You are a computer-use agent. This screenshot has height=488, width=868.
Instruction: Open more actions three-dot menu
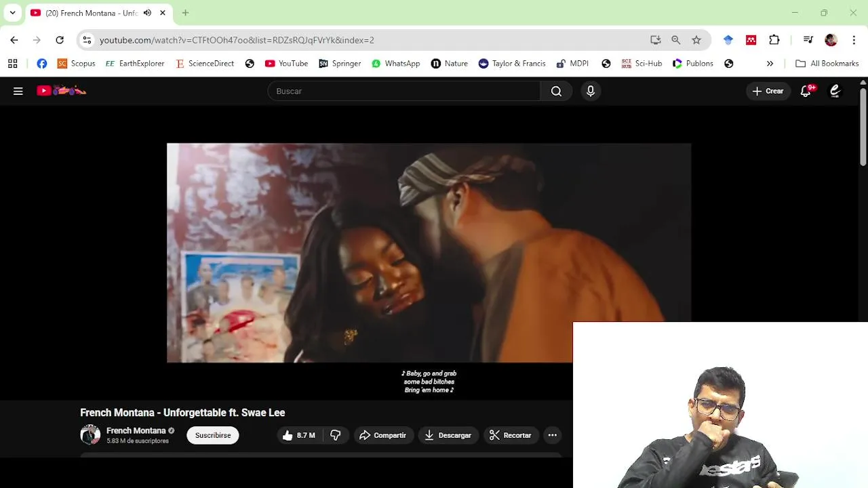pyautogui.click(x=553, y=435)
